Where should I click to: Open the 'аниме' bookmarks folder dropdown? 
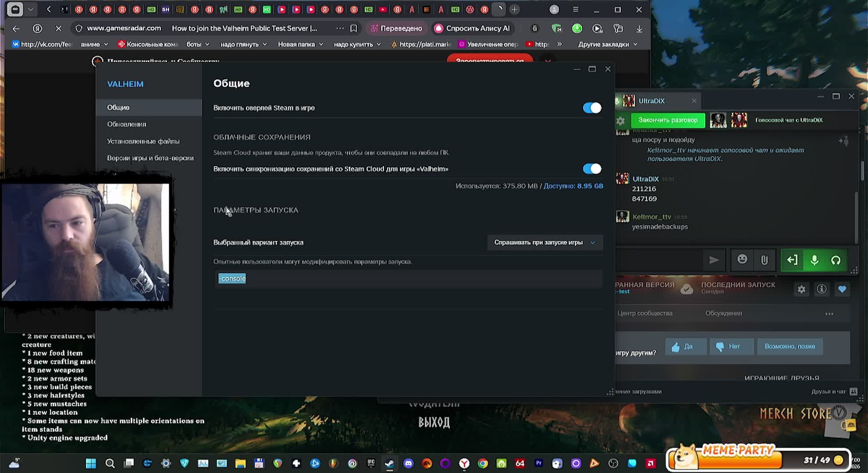(94, 44)
